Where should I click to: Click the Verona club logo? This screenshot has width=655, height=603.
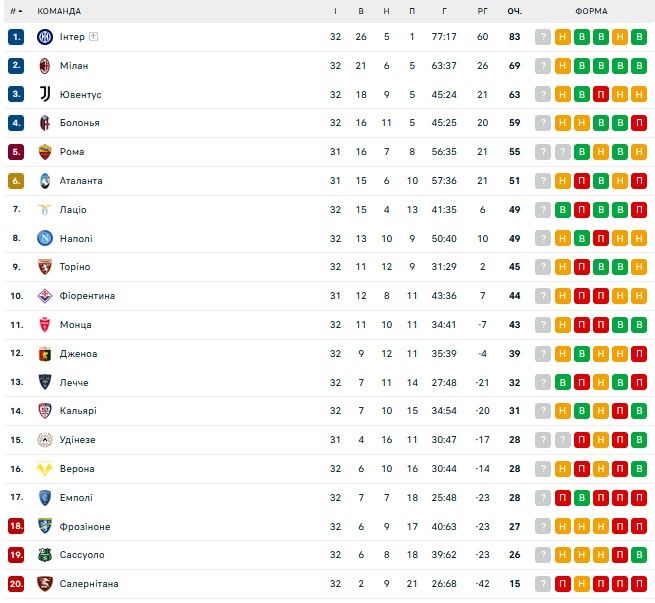click(44, 469)
